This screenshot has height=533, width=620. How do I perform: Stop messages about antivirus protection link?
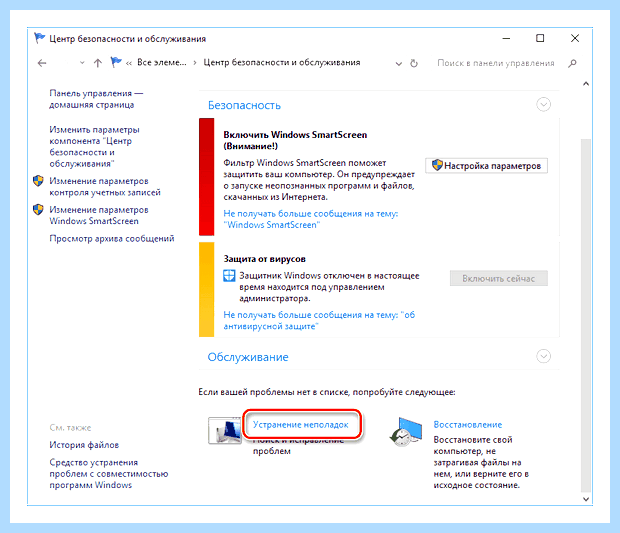pos(319,321)
